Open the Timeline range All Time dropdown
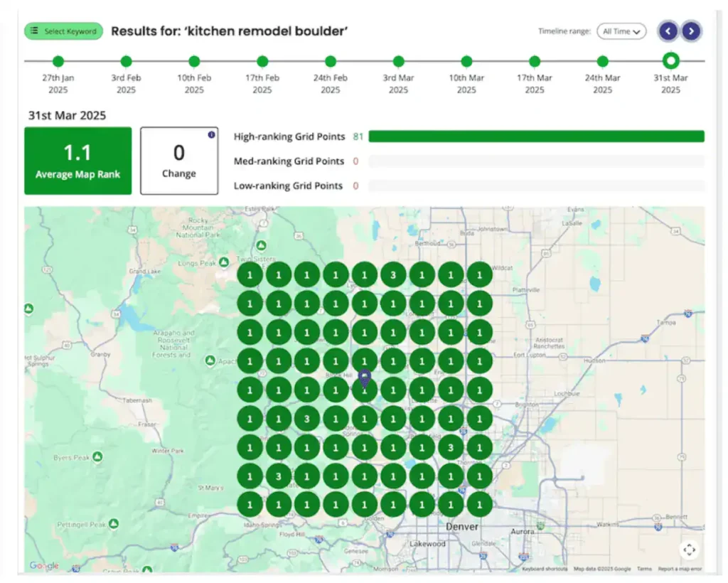The width and height of the screenshot is (728, 583). (621, 31)
